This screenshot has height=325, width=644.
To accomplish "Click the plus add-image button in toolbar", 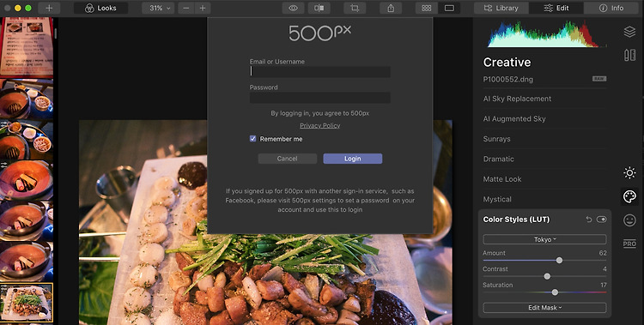I will click(x=49, y=9).
